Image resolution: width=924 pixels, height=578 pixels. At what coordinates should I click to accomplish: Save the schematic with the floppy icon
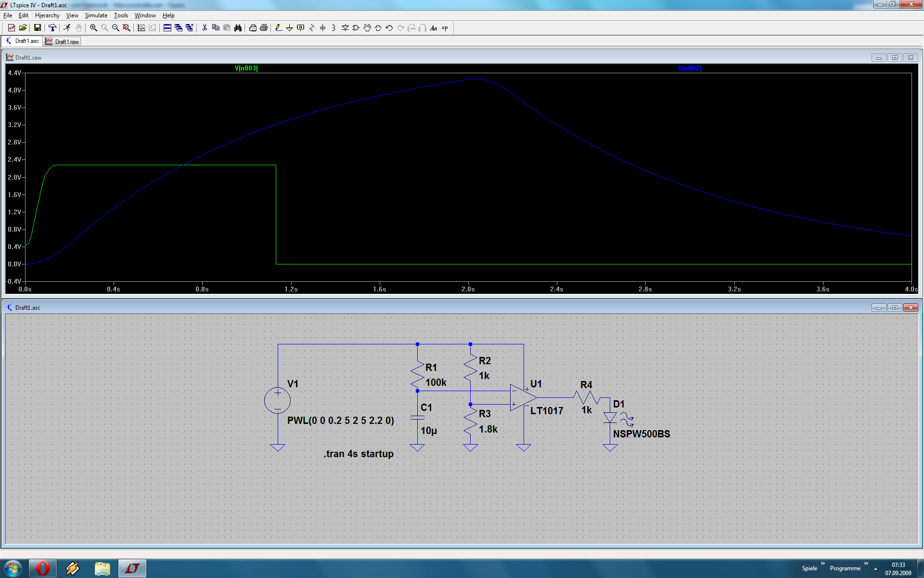pos(37,28)
